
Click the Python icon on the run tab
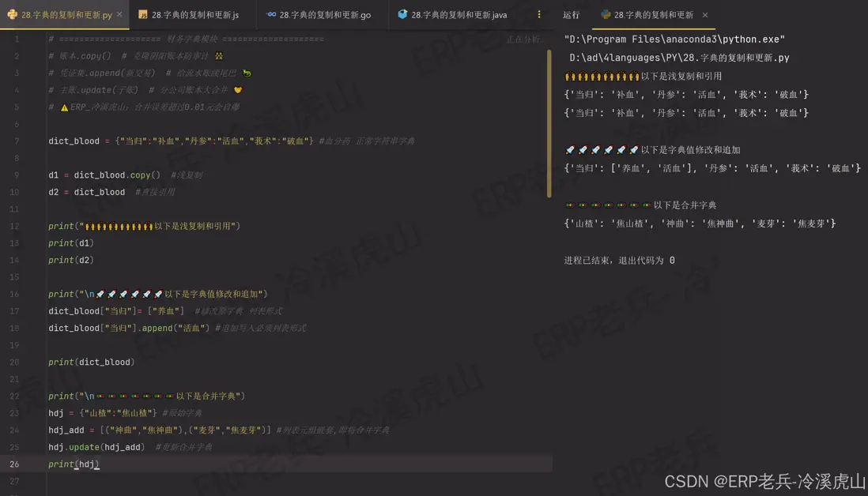[606, 15]
